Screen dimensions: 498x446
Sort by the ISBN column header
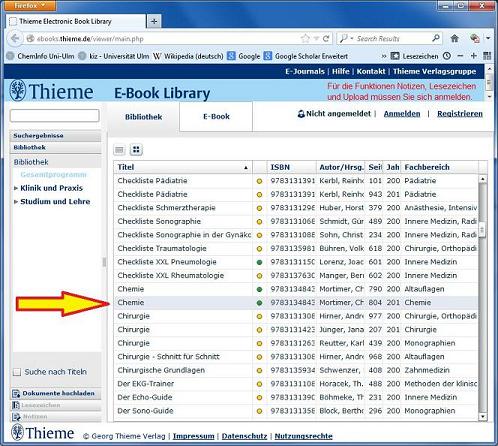[291, 167]
